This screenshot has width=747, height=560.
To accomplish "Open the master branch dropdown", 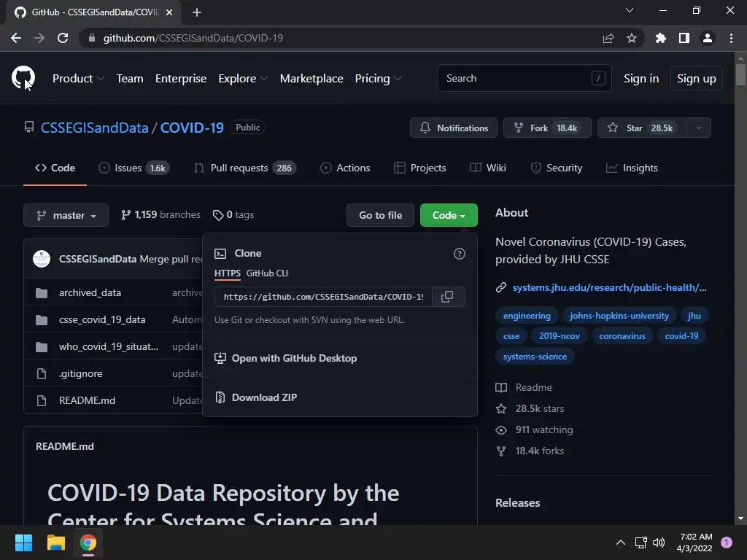I will pos(66,215).
